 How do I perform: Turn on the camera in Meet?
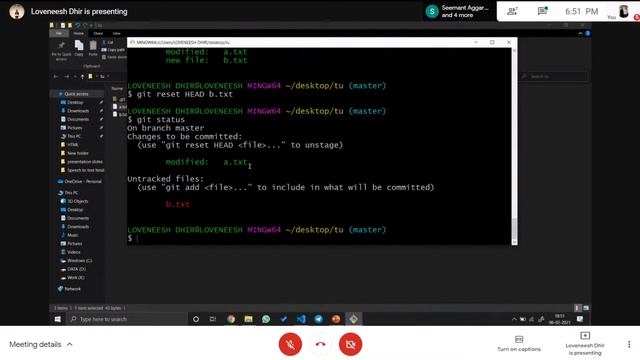click(350, 344)
